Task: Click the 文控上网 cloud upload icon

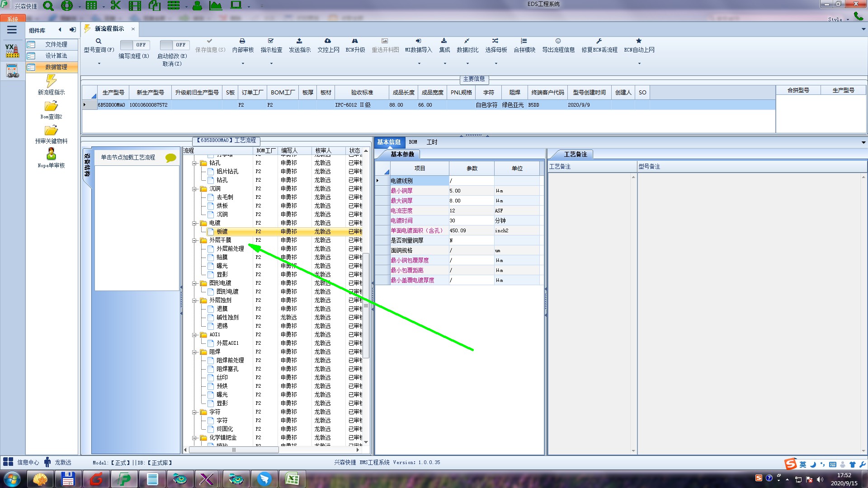Action: (328, 41)
